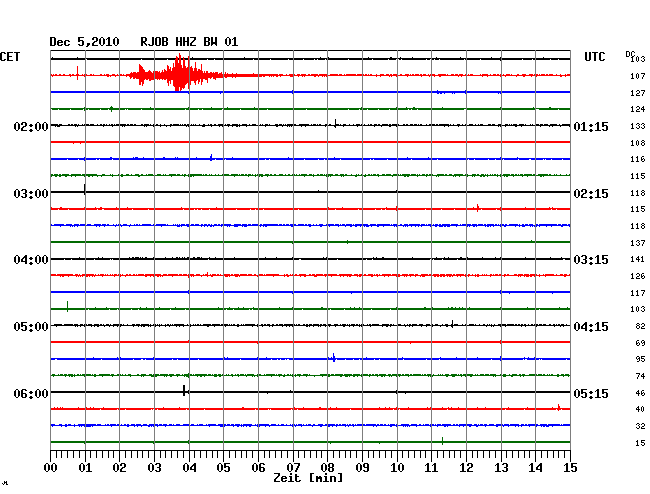650x494 pixels.
Task: Click minute tick label 05 on the axis
Action: pos(223,468)
